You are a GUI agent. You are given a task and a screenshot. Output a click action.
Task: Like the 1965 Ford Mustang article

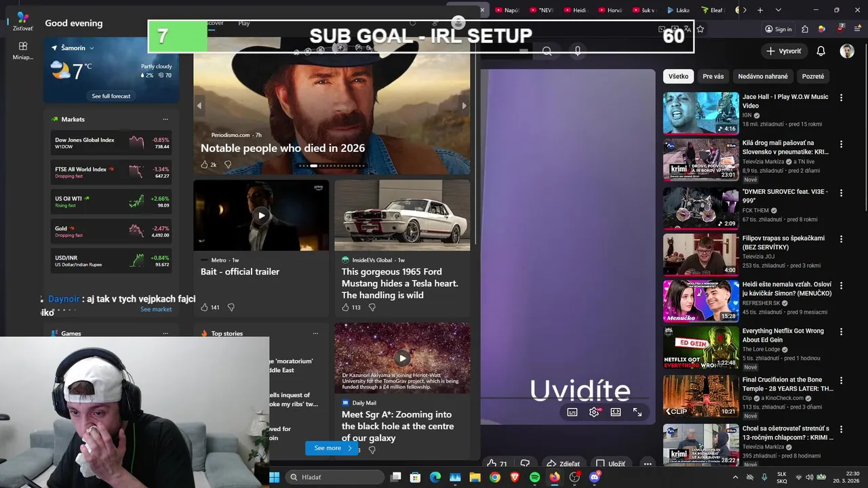click(345, 307)
